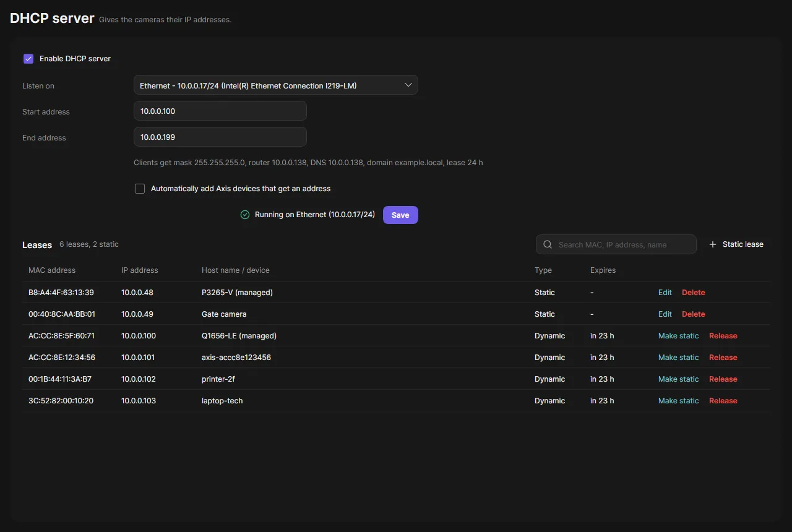Focus the Search MAC, IP address, name box

point(616,244)
